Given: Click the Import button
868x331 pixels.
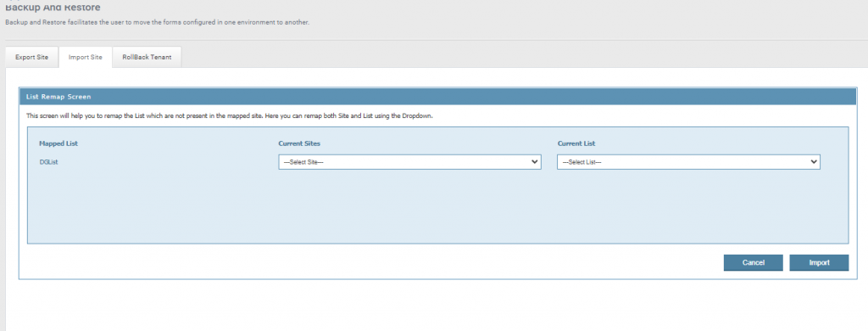Looking at the screenshot, I should [x=819, y=263].
